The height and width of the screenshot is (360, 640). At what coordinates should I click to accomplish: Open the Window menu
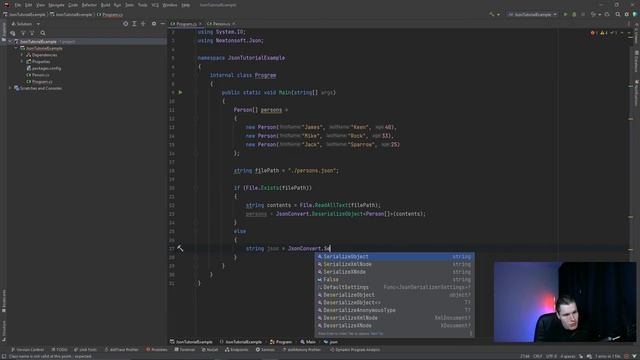pos(170,5)
